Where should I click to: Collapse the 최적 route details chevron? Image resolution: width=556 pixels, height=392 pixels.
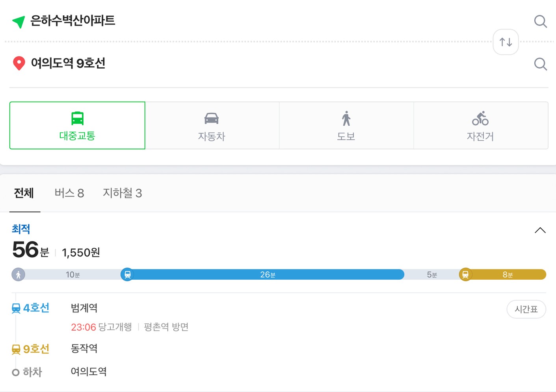pos(540,230)
